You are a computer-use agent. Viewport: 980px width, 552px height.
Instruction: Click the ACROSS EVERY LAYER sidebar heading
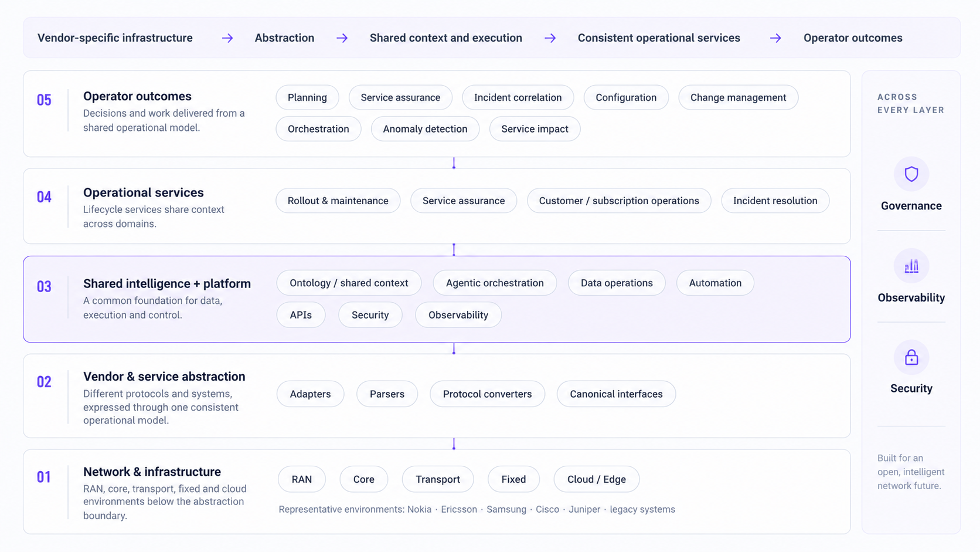[911, 103]
